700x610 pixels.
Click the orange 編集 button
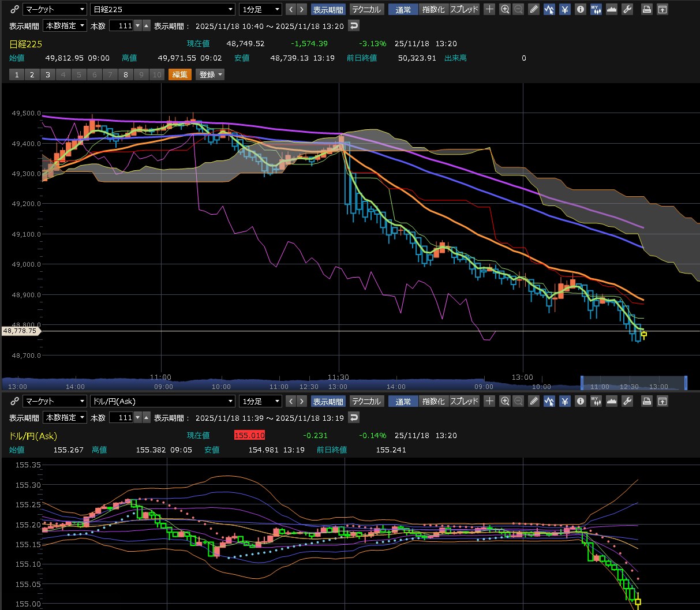[x=179, y=74]
